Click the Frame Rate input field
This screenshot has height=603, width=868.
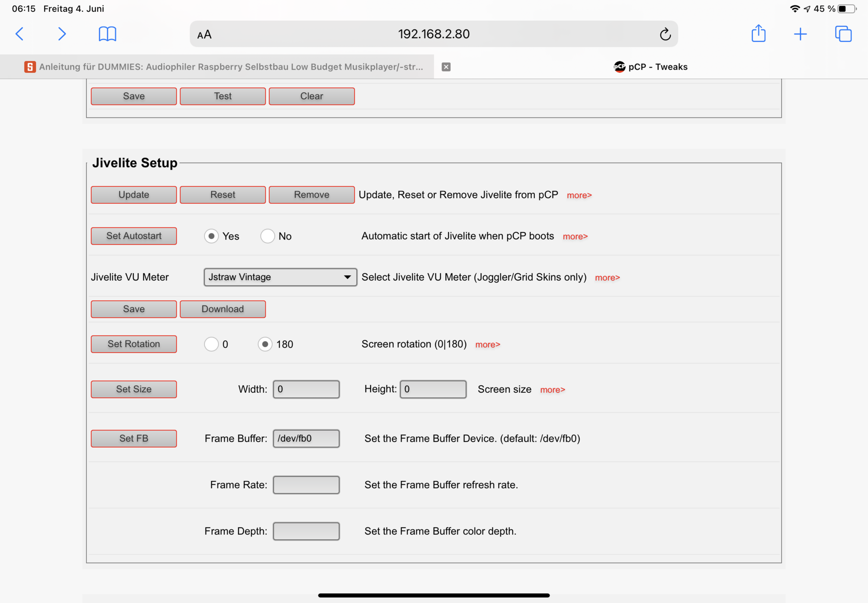306,485
